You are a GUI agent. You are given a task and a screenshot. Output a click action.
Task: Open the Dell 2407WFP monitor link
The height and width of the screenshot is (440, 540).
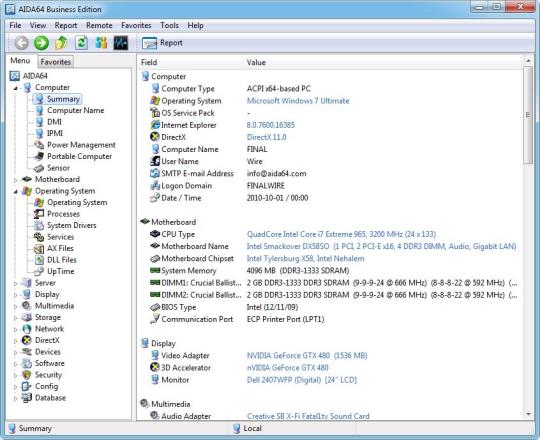tap(302, 380)
